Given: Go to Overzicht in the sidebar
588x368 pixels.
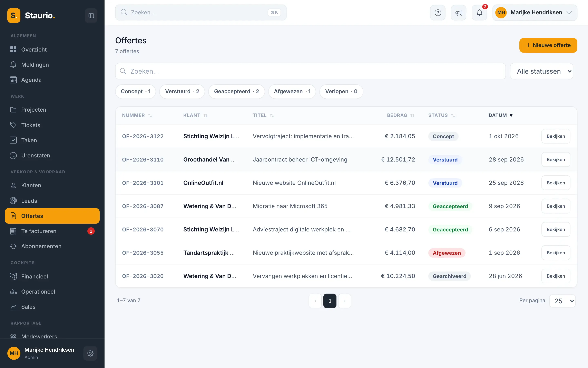Looking at the screenshot, I should (x=52, y=49).
